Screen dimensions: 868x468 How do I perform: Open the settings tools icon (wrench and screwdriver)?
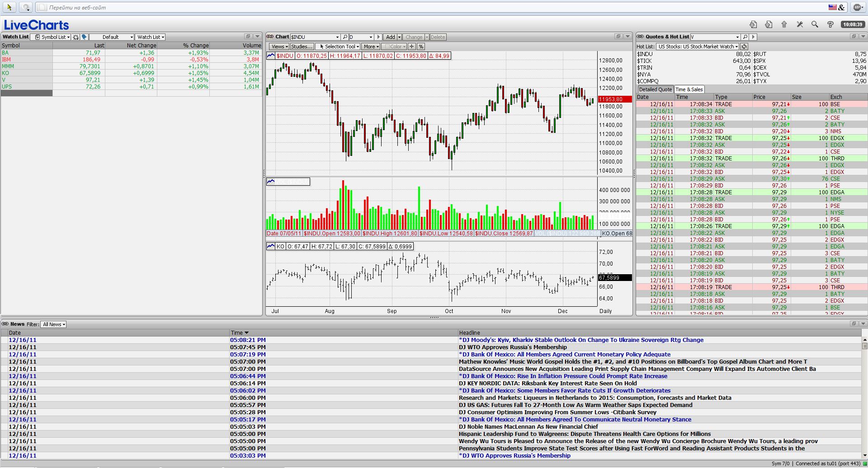799,24
